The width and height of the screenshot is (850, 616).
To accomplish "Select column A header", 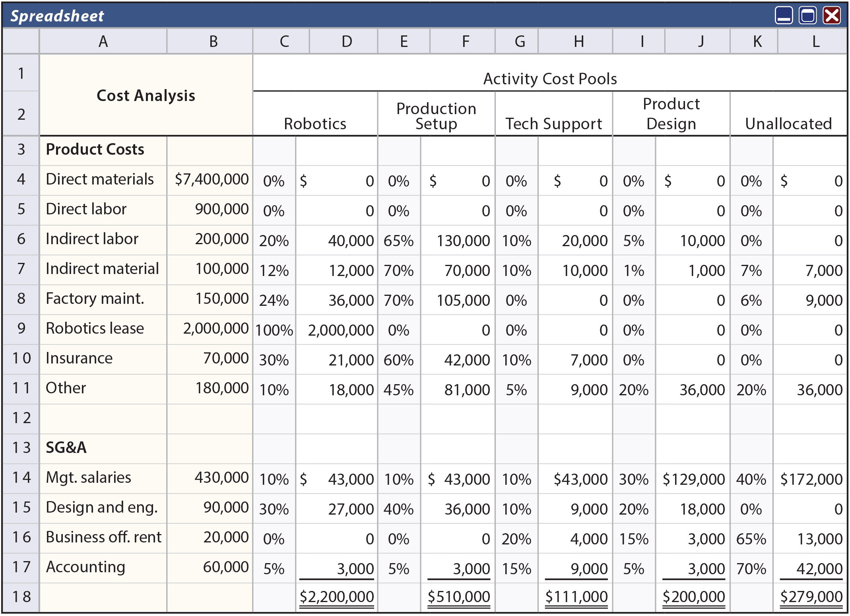I will [x=103, y=41].
